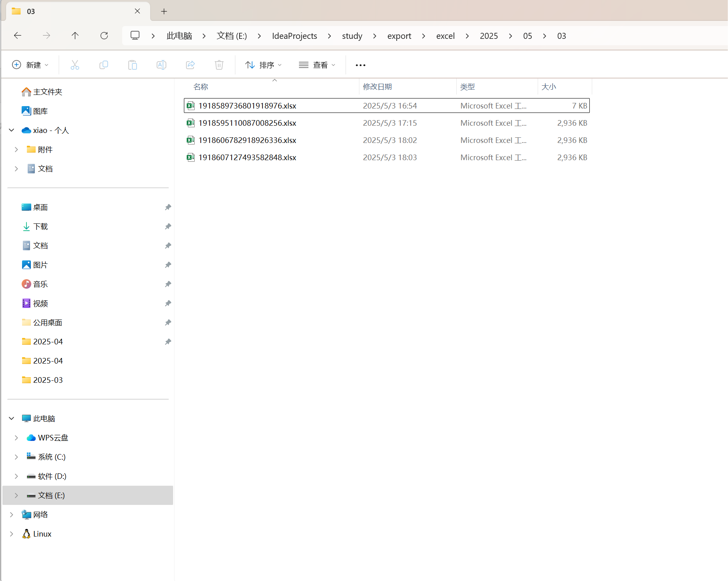Unpin 下载 from quick access
Viewport: 728px width, 581px height.
[x=168, y=226]
